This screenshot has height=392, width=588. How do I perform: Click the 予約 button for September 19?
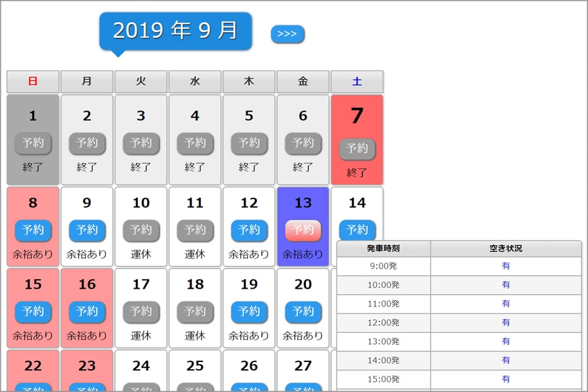click(x=249, y=312)
